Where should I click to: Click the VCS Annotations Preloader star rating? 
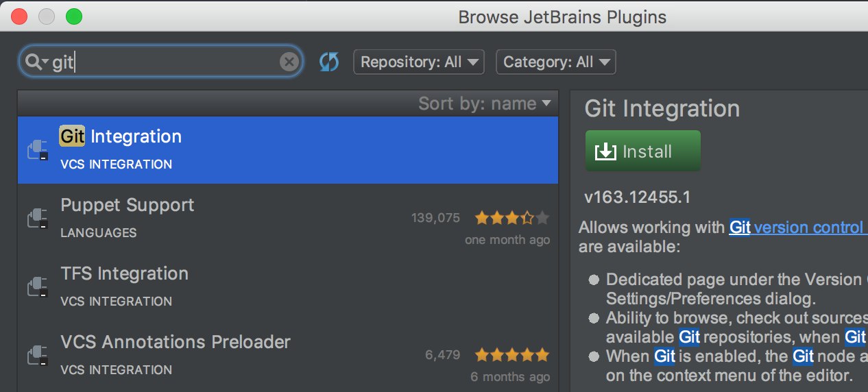tap(512, 355)
